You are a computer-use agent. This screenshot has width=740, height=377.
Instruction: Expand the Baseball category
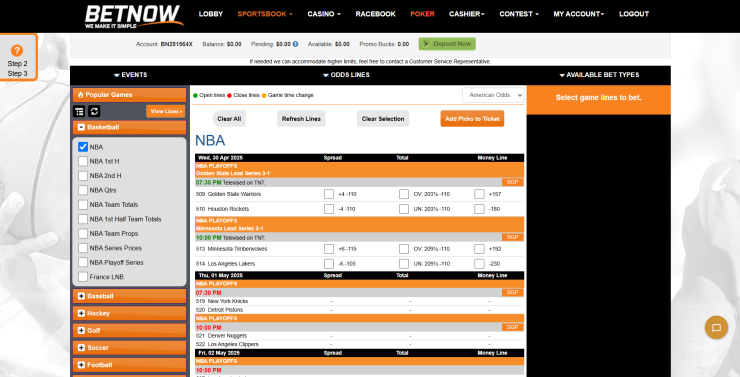[129, 296]
